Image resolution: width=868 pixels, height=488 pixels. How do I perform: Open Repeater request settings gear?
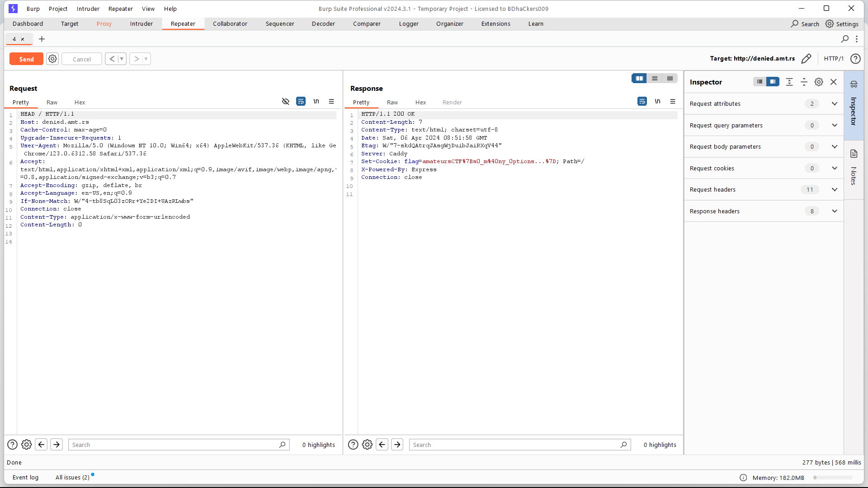click(52, 59)
